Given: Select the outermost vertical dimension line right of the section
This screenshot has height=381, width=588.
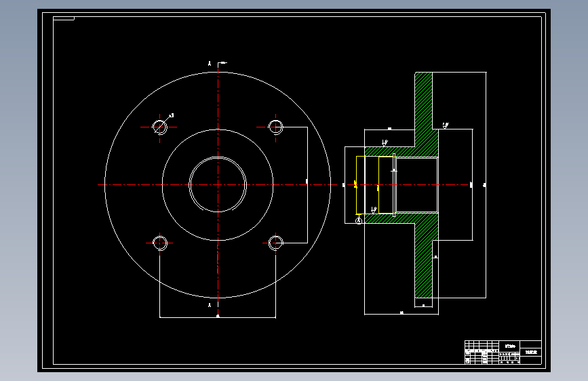Looking at the screenshot, I should coord(486,185).
